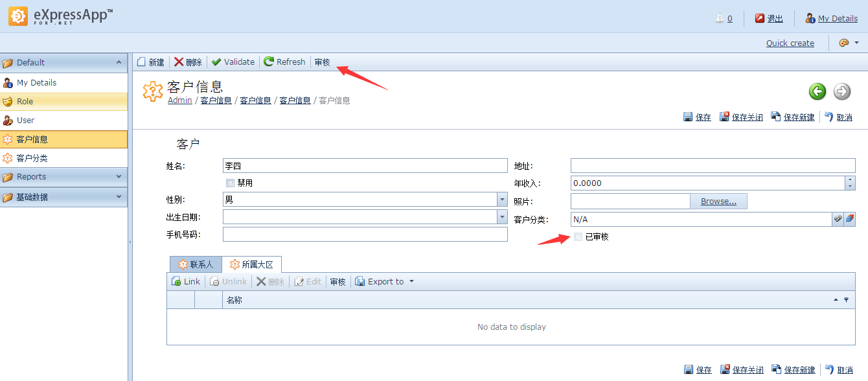This screenshot has height=381, width=868.
Task: Toggle the 已审核 checkbox
Action: click(x=578, y=237)
